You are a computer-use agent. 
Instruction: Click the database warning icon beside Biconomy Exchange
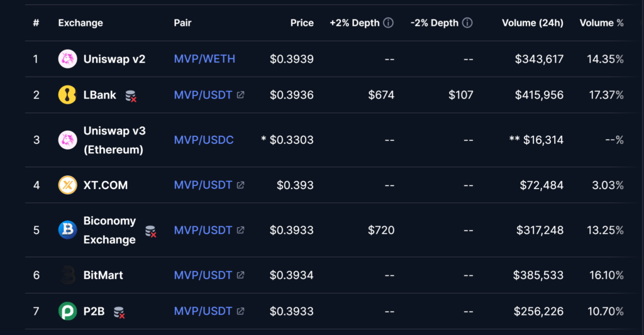pyautogui.click(x=150, y=231)
